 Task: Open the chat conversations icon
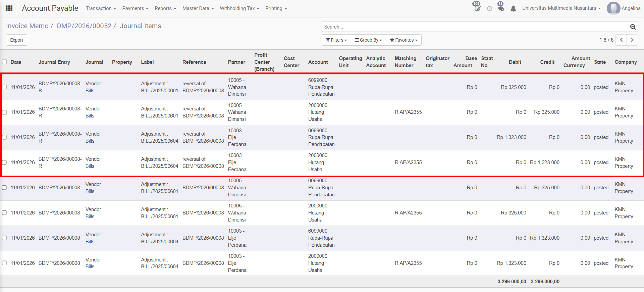coord(501,9)
